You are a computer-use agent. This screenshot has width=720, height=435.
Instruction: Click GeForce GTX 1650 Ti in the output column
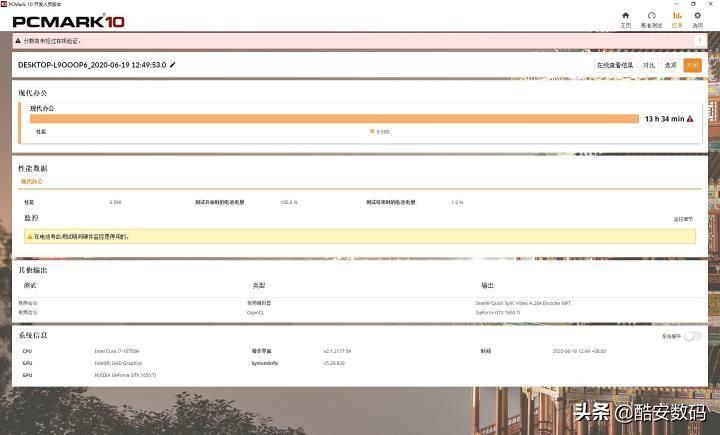(498, 313)
